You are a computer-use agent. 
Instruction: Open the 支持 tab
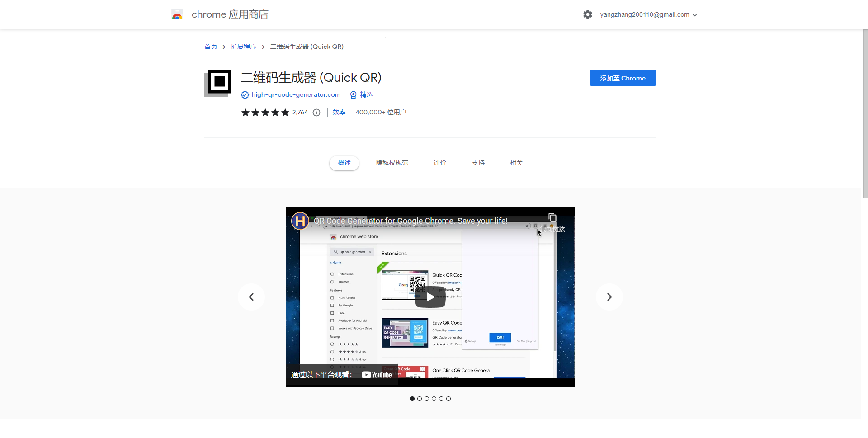pyautogui.click(x=478, y=163)
